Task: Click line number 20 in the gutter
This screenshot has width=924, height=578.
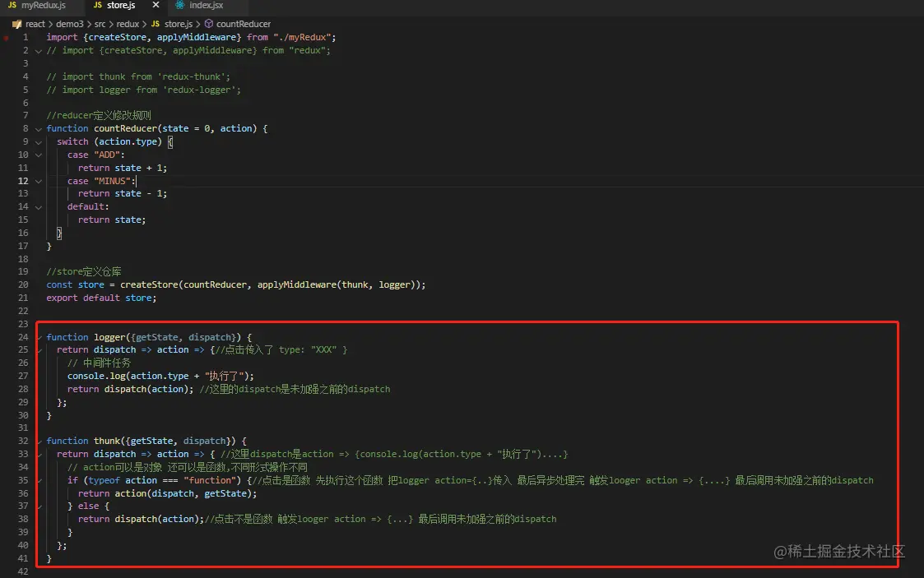Action: coord(23,284)
